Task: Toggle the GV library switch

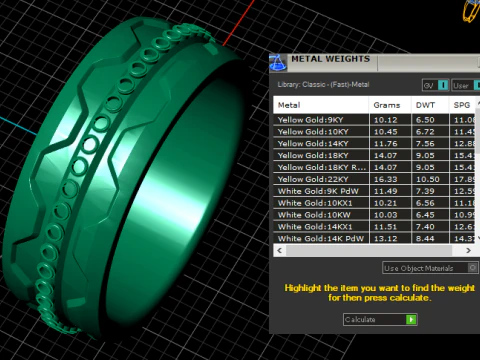Action: [x=435, y=85]
